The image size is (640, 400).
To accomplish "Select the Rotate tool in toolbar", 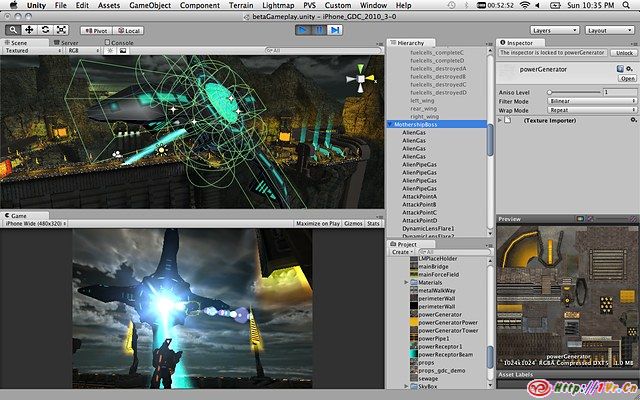I will pos(46,30).
